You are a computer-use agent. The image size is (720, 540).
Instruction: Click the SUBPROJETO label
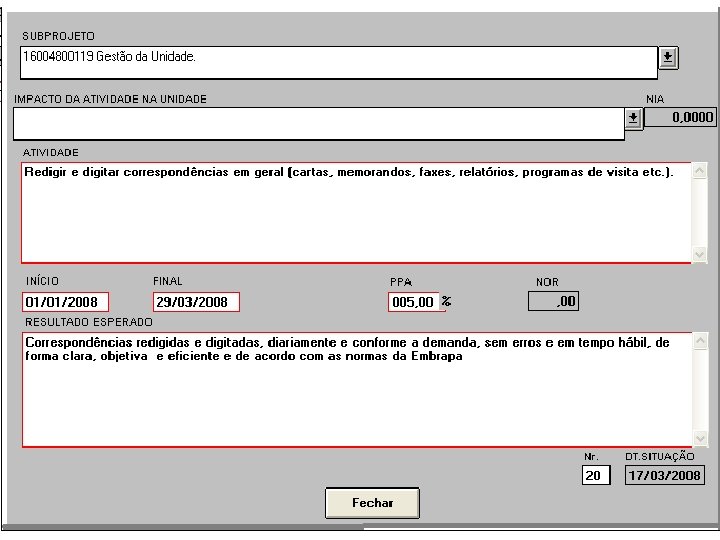(x=58, y=36)
